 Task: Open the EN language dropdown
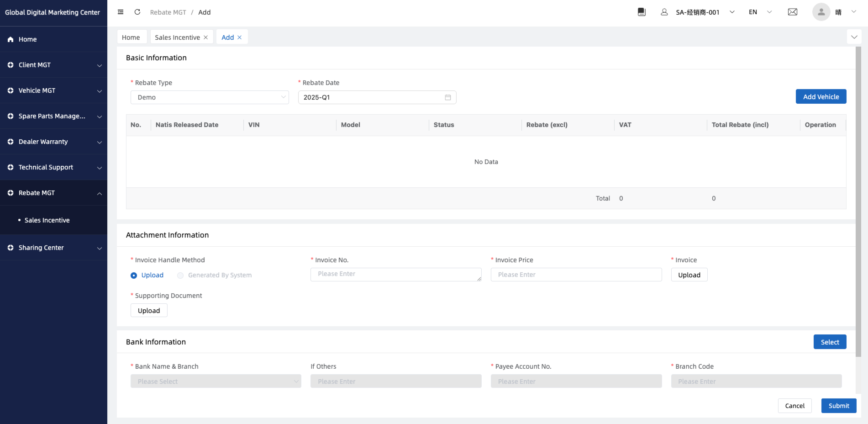point(760,12)
